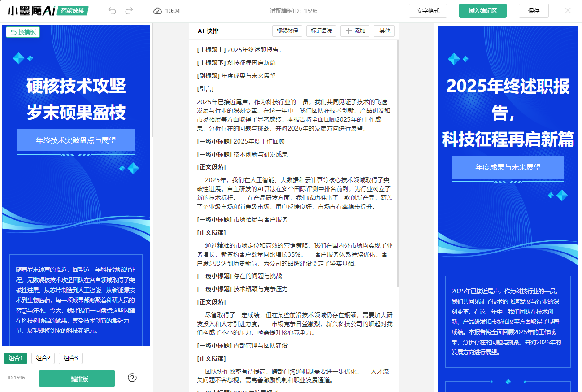Click the 小墨鹰Ai logo
582x392 pixels.
[x=31, y=11]
